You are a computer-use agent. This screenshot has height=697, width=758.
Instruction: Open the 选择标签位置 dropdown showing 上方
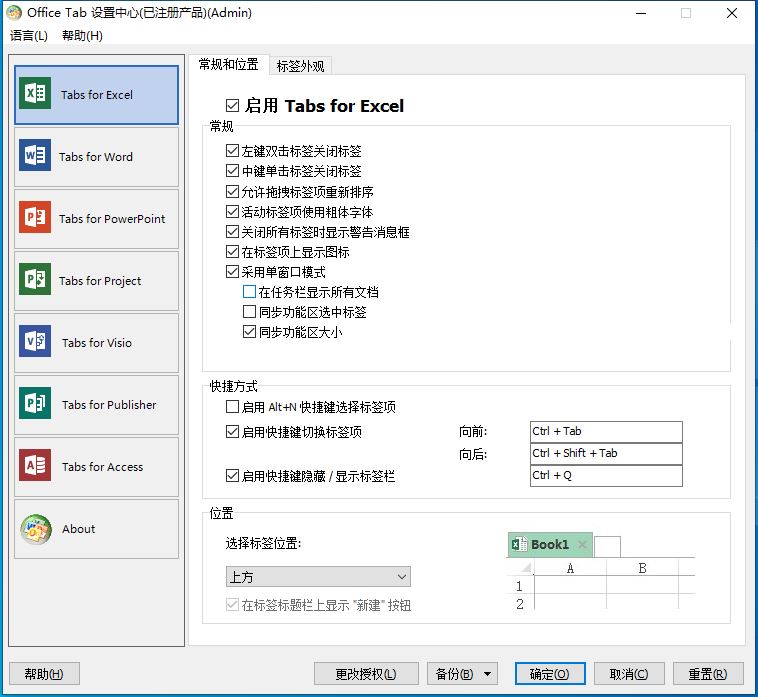coord(318,577)
